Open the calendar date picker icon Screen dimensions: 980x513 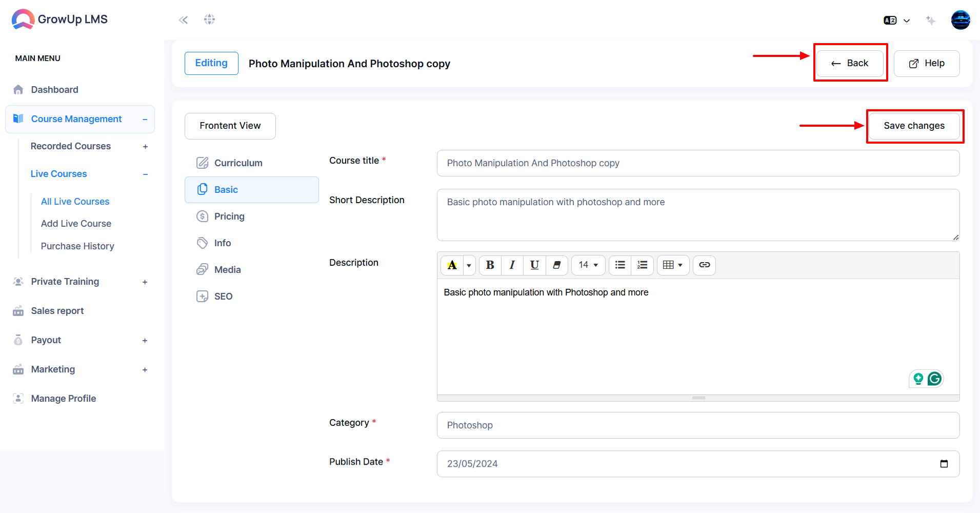tap(944, 464)
